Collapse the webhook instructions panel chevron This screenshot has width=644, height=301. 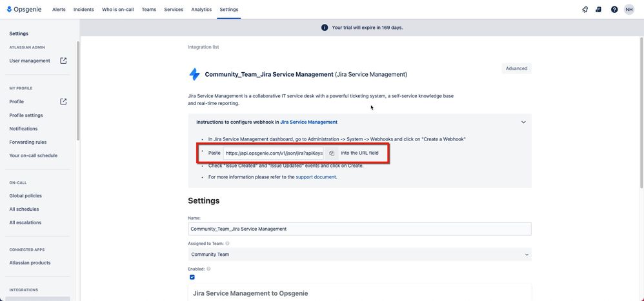(523, 122)
